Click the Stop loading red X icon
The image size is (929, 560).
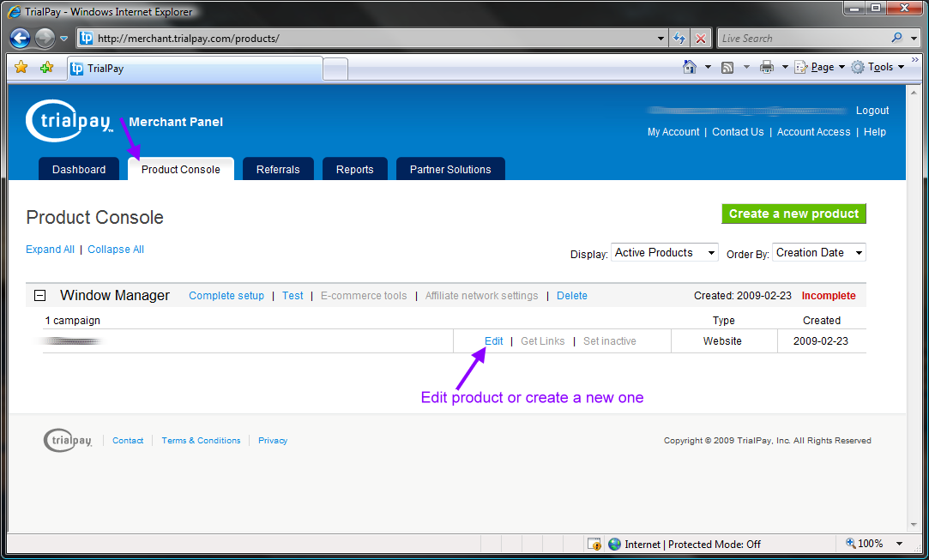click(701, 39)
